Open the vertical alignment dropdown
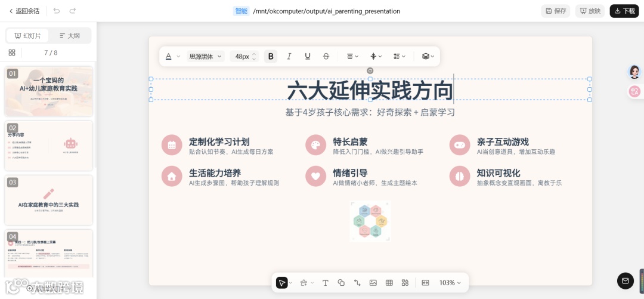The image size is (644, 299). 376,56
